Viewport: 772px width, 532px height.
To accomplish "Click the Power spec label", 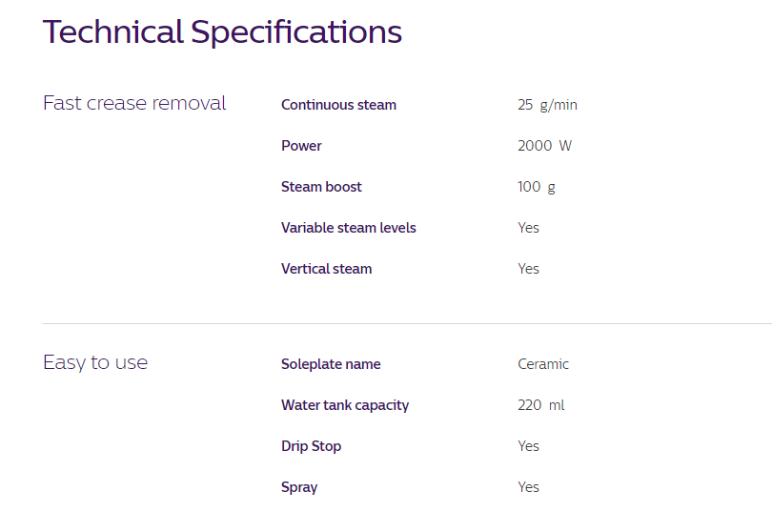I will 301,146.
